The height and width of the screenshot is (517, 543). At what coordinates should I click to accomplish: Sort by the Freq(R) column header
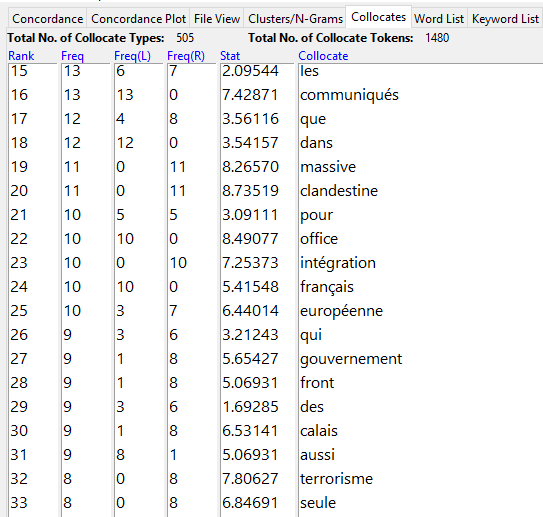point(186,56)
